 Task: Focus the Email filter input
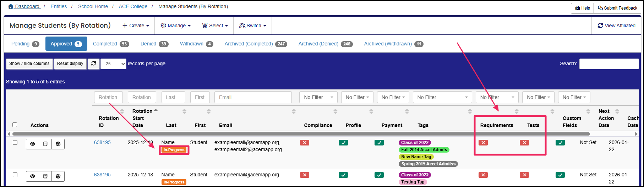point(253,97)
